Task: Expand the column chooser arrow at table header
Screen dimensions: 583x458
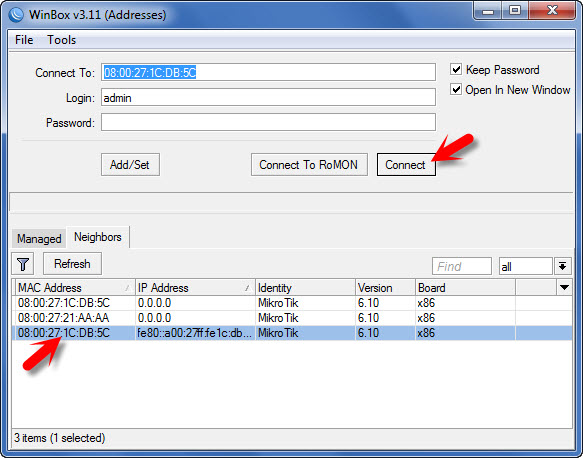Action: coord(564,287)
